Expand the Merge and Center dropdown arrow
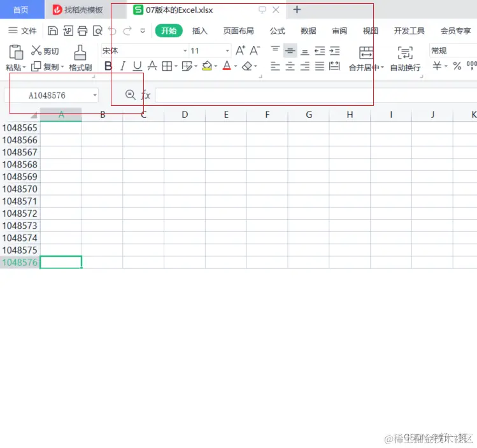The image size is (477, 448). [x=382, y=68]
